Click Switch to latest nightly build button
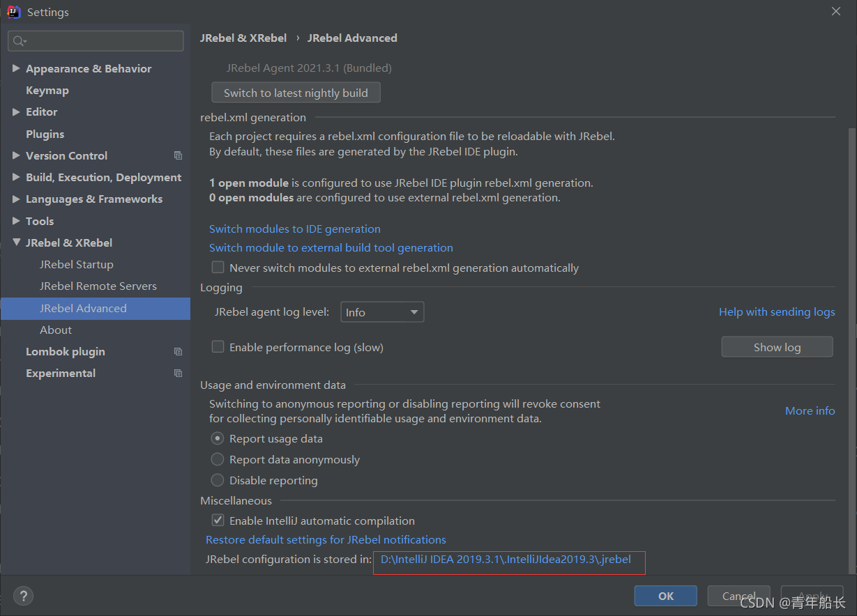Screen dimensions: 857x616 [x=296, y=93]
